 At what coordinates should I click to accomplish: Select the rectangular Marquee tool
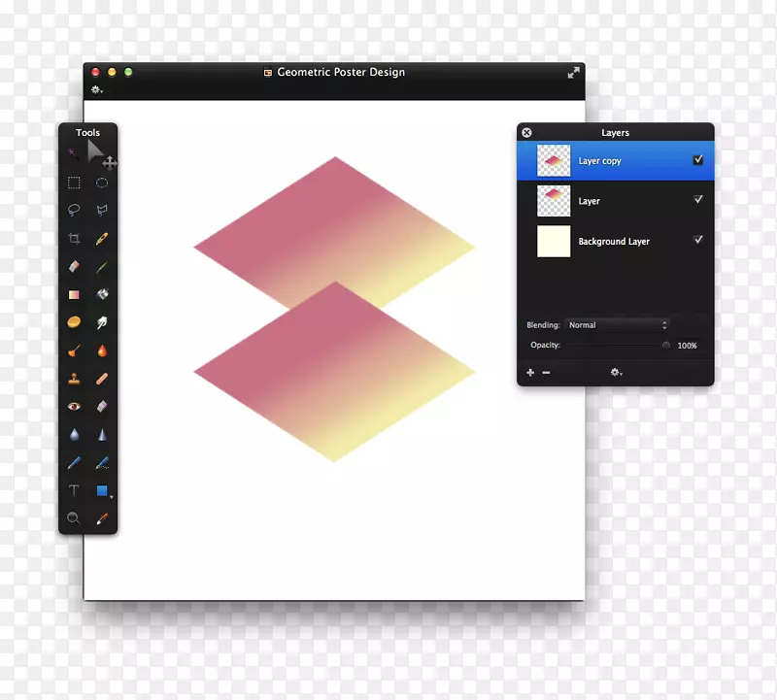point(73,183)
